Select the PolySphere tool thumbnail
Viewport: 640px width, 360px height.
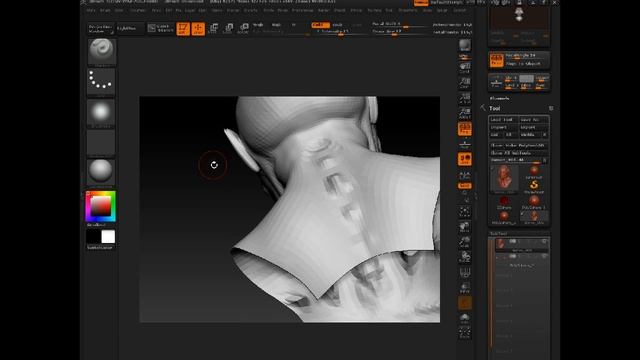[x=534, y=202]
